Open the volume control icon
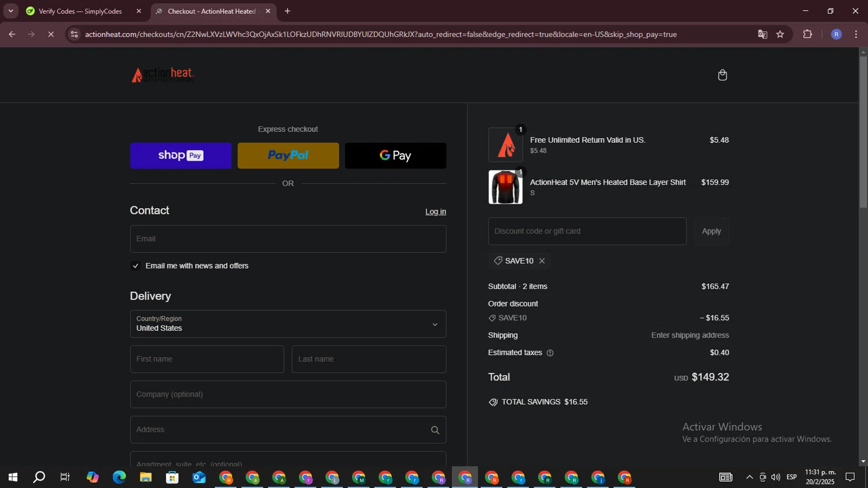 [775, 477]
